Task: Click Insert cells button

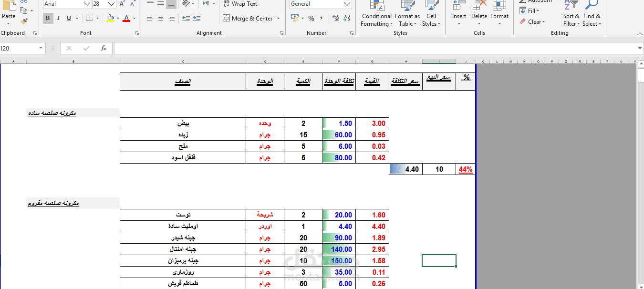Action: click(x=459, y=14)
